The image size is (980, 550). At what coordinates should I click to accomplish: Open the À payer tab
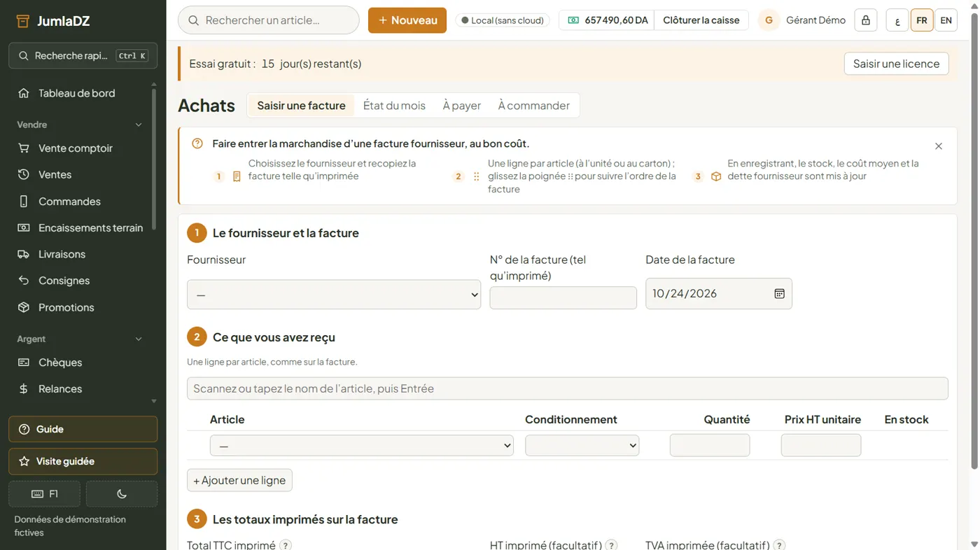click(461, 106)
